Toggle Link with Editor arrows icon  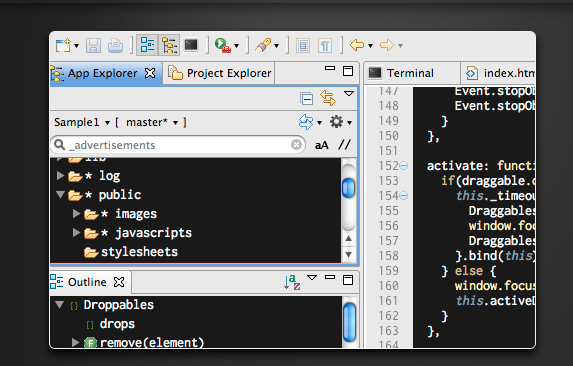click(328, 98)
